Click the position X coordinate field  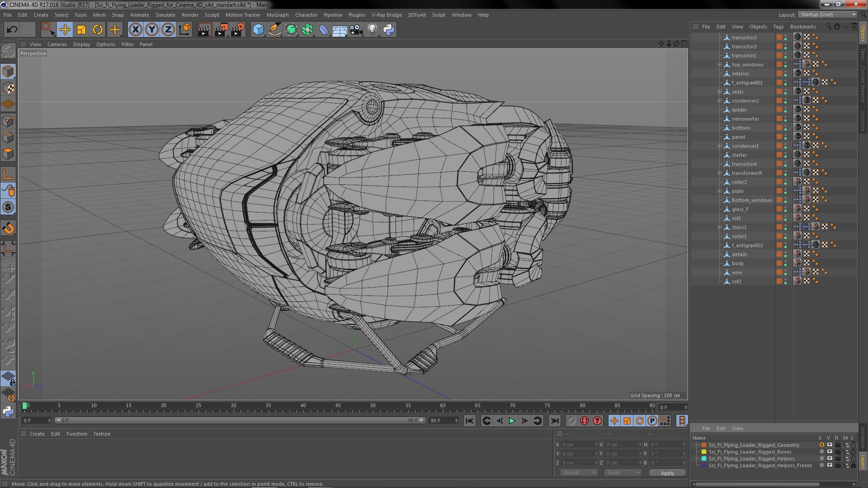[580, 445]
